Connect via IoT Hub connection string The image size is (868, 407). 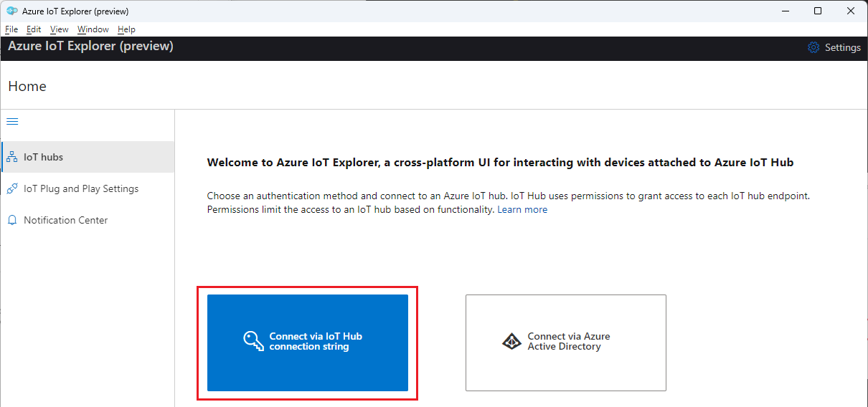tap(308, 343)
